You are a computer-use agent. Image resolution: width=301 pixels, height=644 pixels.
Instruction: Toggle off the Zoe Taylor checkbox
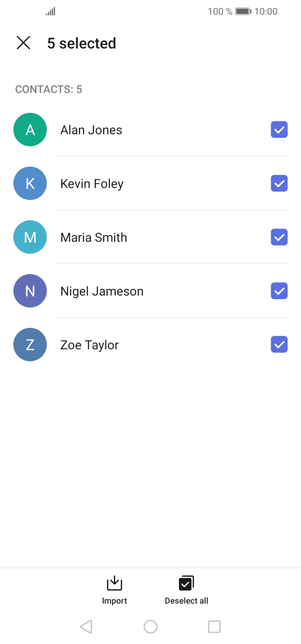279,344
